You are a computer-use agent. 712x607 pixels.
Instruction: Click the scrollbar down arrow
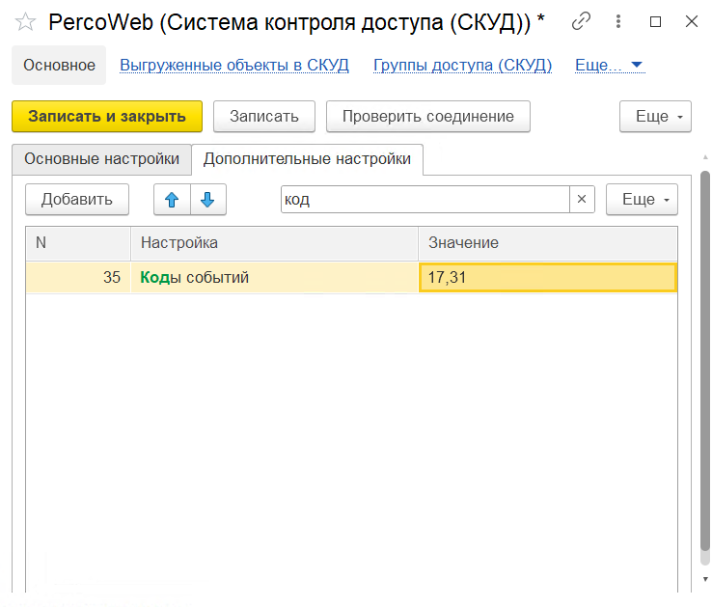[x=705, y=579]
